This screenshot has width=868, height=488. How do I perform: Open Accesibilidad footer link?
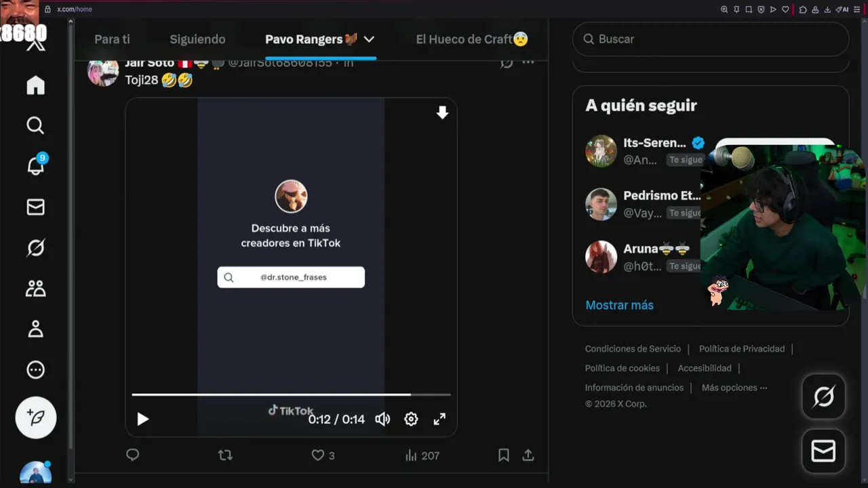[x=705, y=368]
